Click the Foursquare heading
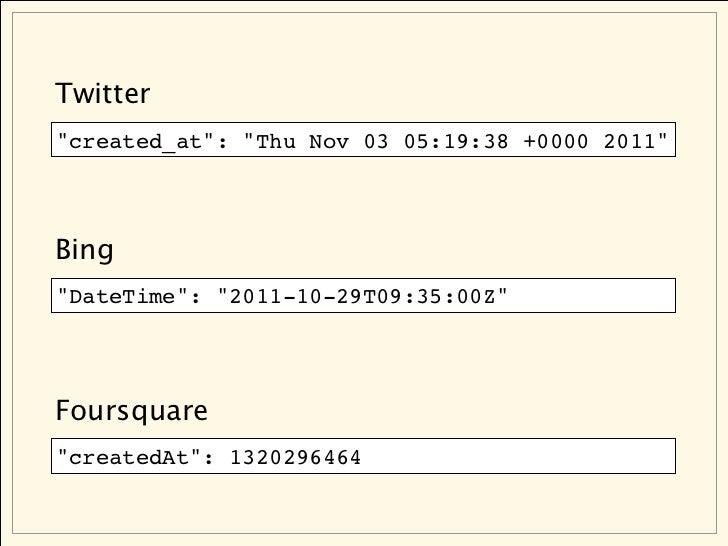This screenshot has width=728, height=546. tap(131, 411)
